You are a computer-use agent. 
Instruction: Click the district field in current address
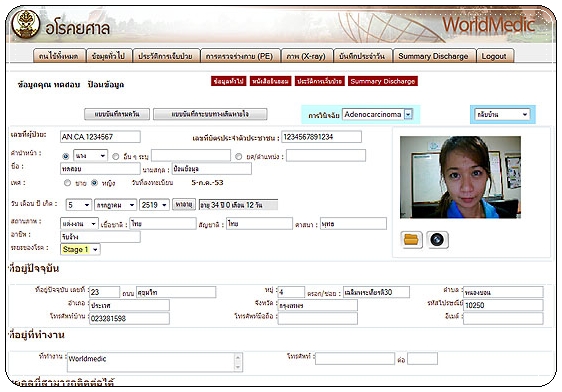[129, 305]
